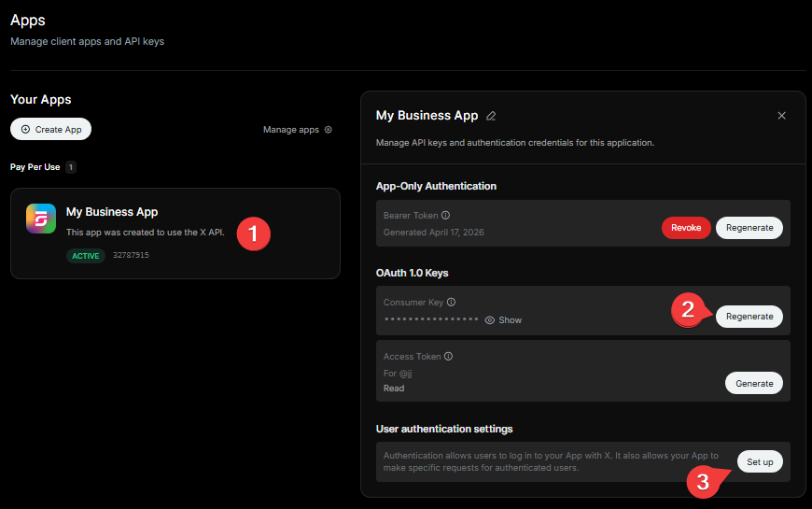Select the My Business App card title
Viewport: 812px width, 509px height.
[x=112, y=212]
